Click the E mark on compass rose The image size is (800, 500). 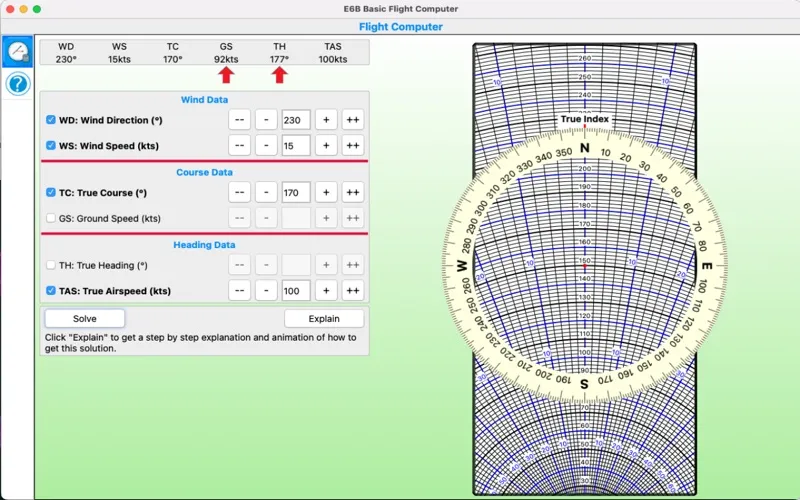click(x=707, y=266)
